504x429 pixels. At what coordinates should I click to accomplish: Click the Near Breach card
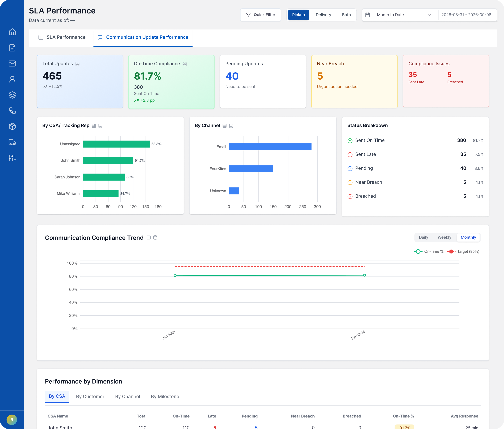coord(354,82)
